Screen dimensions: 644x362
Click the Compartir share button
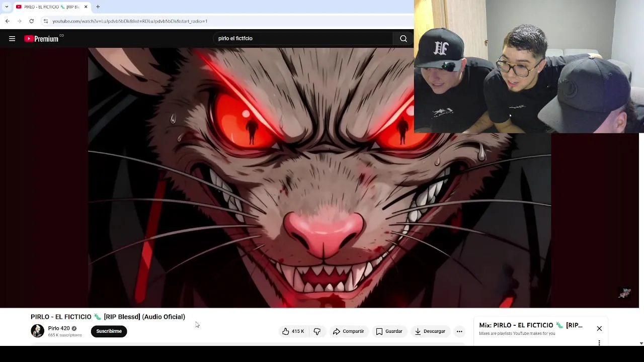coord(348,331)
